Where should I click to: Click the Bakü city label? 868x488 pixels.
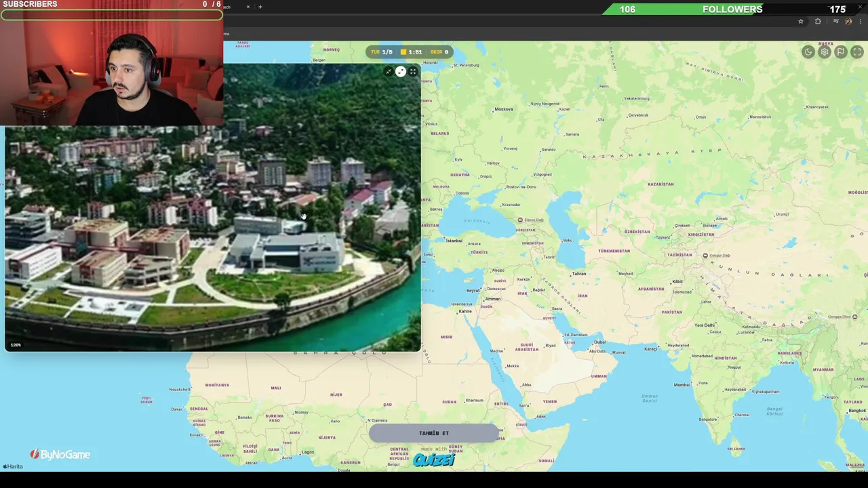pos(567,241)
